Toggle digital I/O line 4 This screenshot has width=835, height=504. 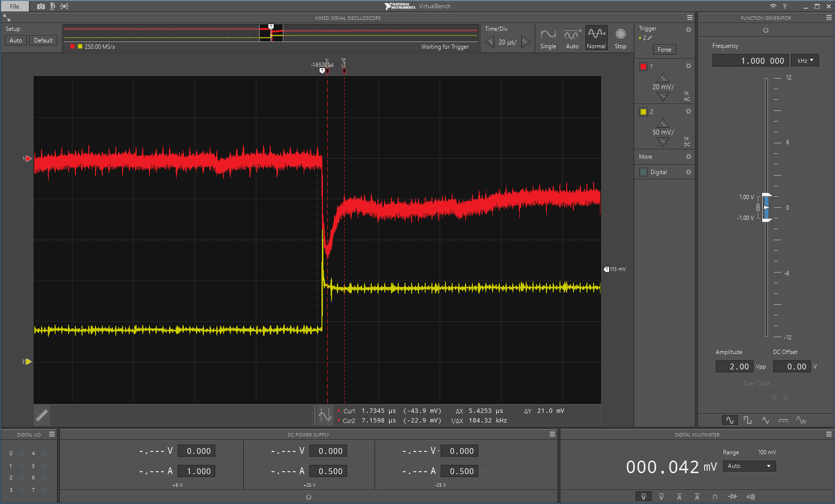point(44,453)
